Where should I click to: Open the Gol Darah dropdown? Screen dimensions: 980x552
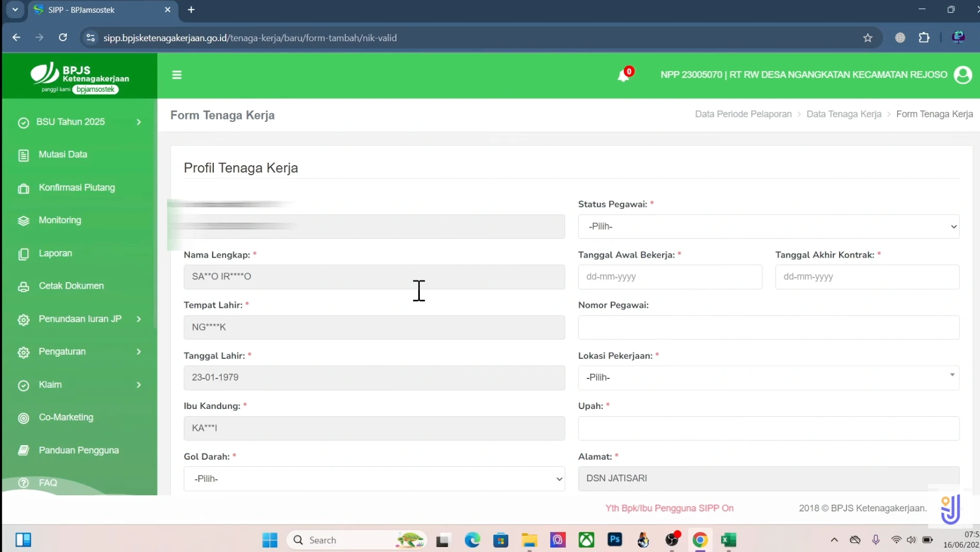pos(374,479)
